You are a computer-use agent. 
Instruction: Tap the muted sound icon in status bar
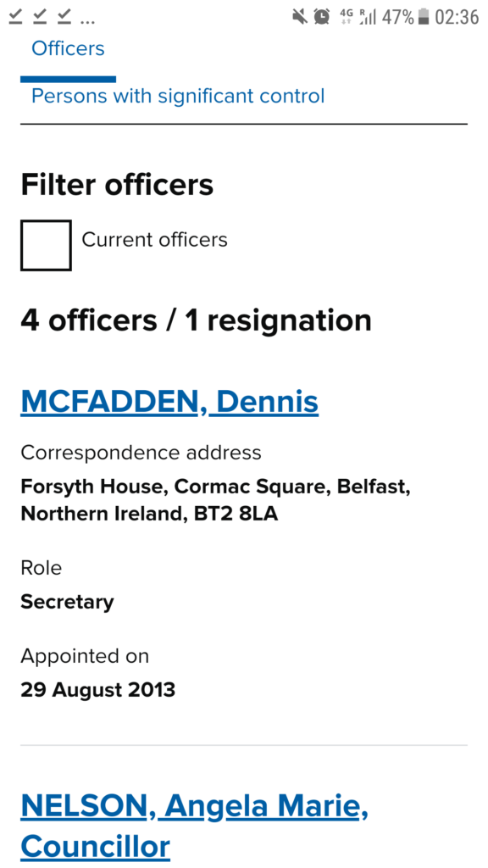tap(300, 15)
